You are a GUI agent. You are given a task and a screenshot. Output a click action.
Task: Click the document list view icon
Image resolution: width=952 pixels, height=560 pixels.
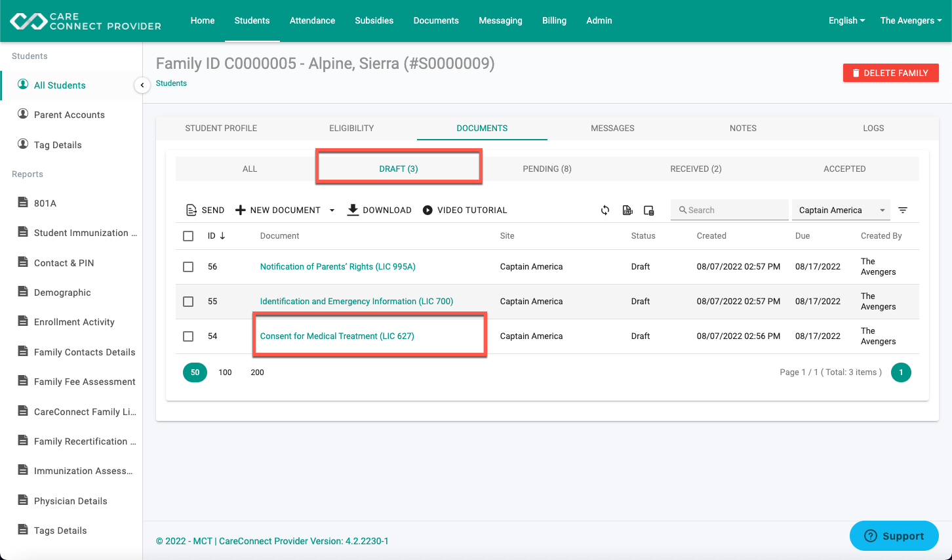(x=649, y=210)
